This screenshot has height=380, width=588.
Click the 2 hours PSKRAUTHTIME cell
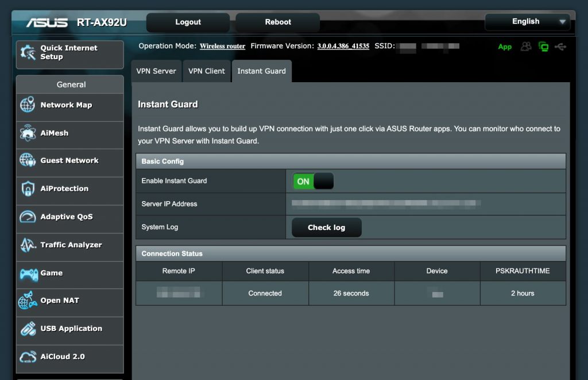click(523, 293)
